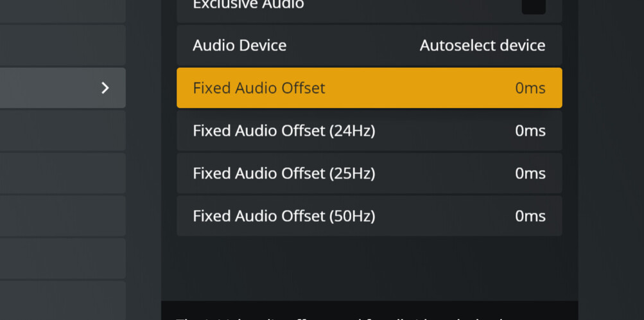Click the chevron arrow on the selected sidebar category
The width and height of the screenshot is (644, 320).
coord(105,88)
